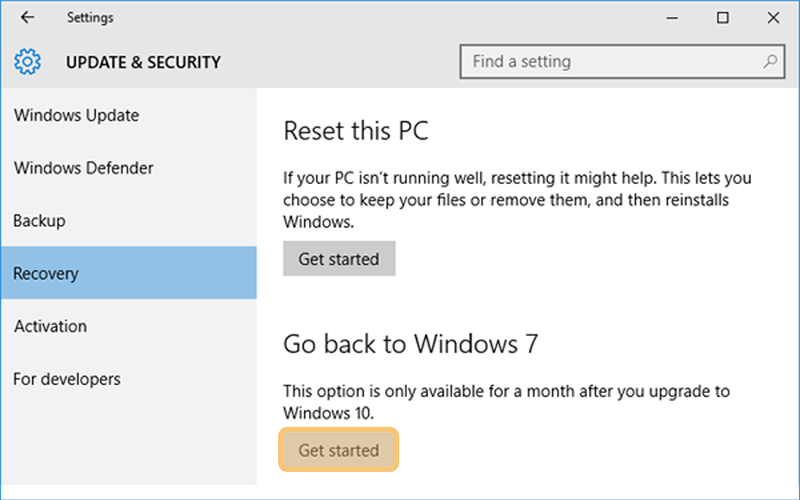Click the Reset this PC heading

click(356, 131)
